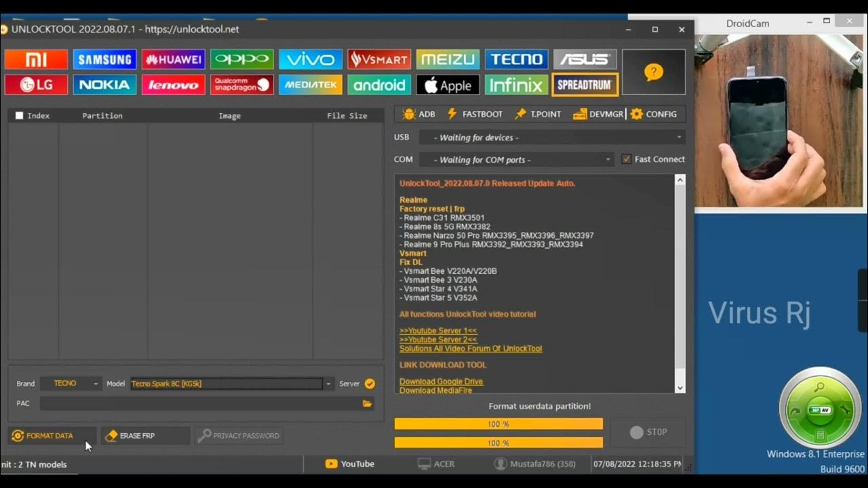This screenshot has width=868, height=488.
Task: Click the FORMAT DATA button
Action: (52, 436)
